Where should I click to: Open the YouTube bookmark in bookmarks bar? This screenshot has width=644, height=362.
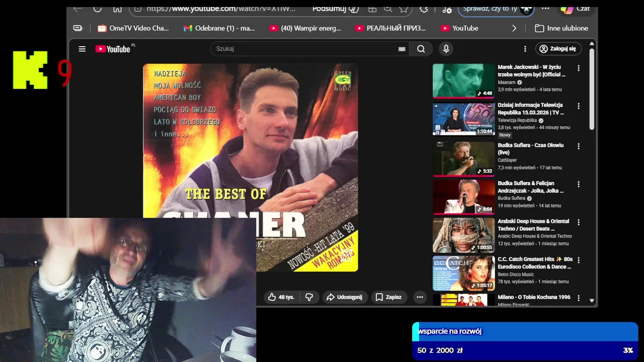[459, 28]
